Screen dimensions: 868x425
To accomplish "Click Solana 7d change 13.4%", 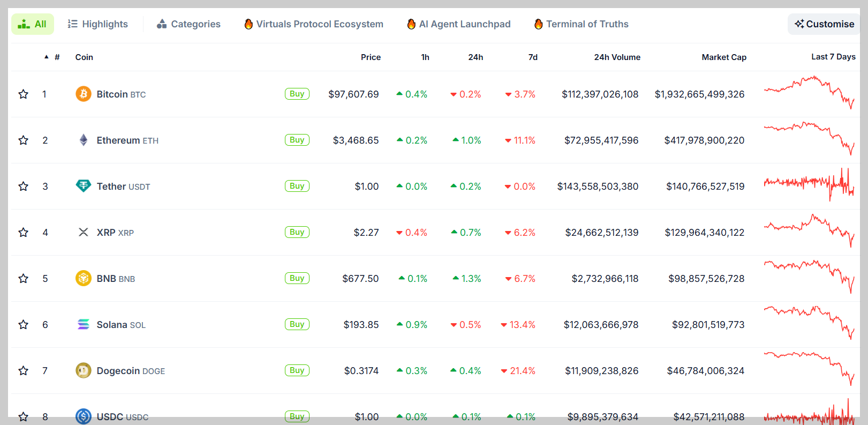I will point(518,325).
